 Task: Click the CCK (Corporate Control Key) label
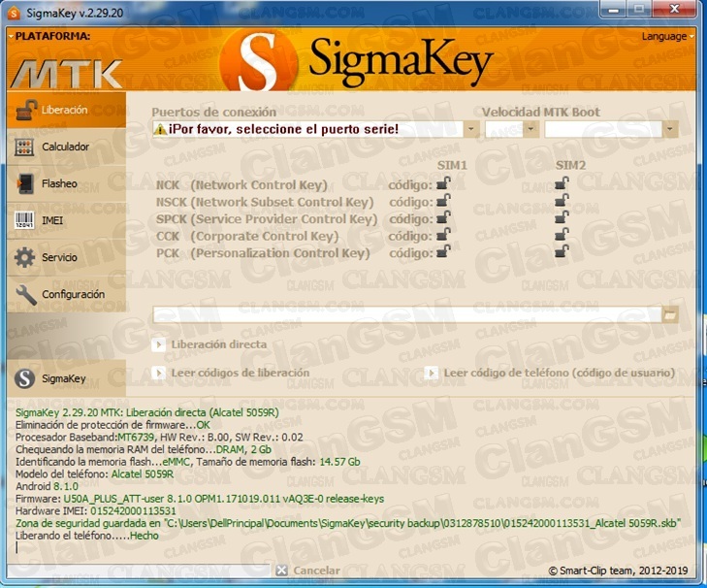click(x=247, y=236)
